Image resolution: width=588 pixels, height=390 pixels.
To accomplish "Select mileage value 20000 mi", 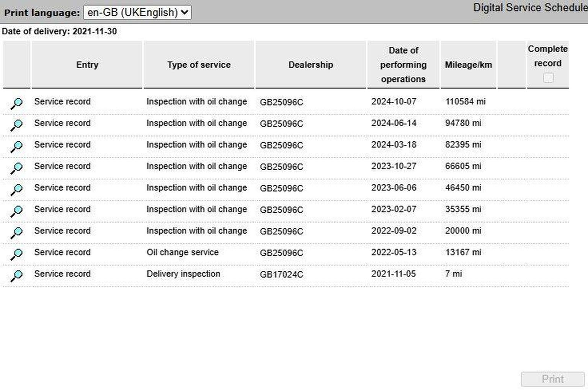I will pyautogui.click(x=463, y=231).
